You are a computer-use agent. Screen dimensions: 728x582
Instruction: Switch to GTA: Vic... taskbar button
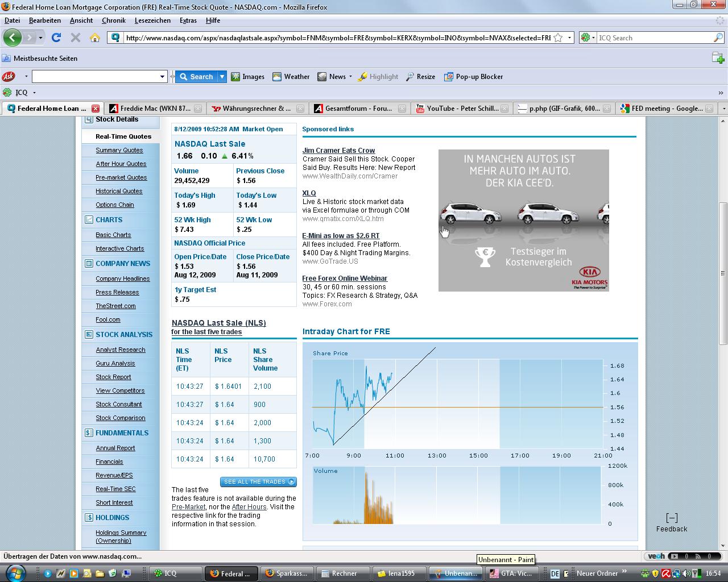pos(511,573)
